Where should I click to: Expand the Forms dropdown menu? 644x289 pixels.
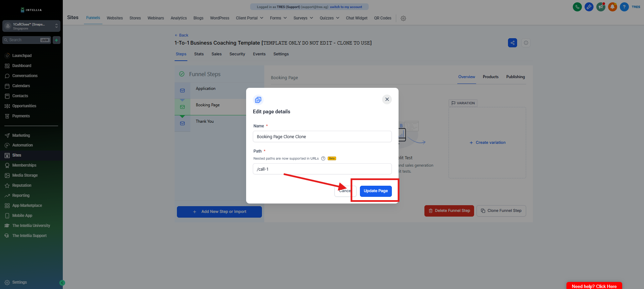point(278,18)
